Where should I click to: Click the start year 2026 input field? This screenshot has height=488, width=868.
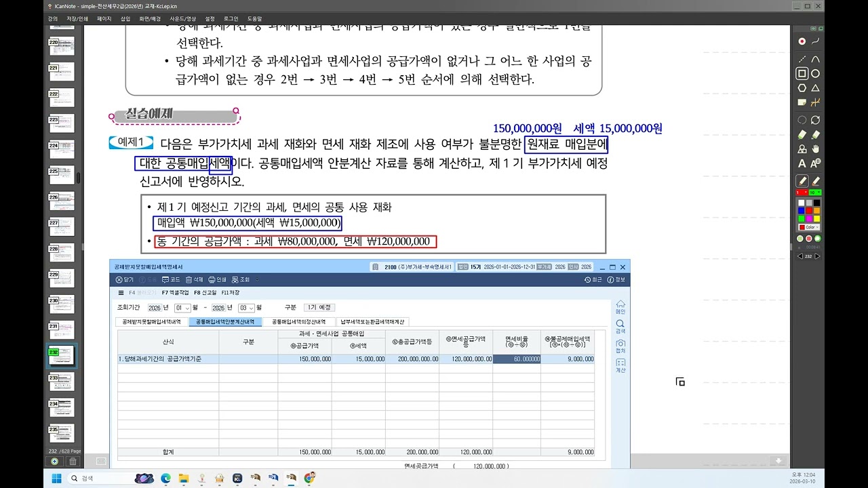tap(154, 308)
